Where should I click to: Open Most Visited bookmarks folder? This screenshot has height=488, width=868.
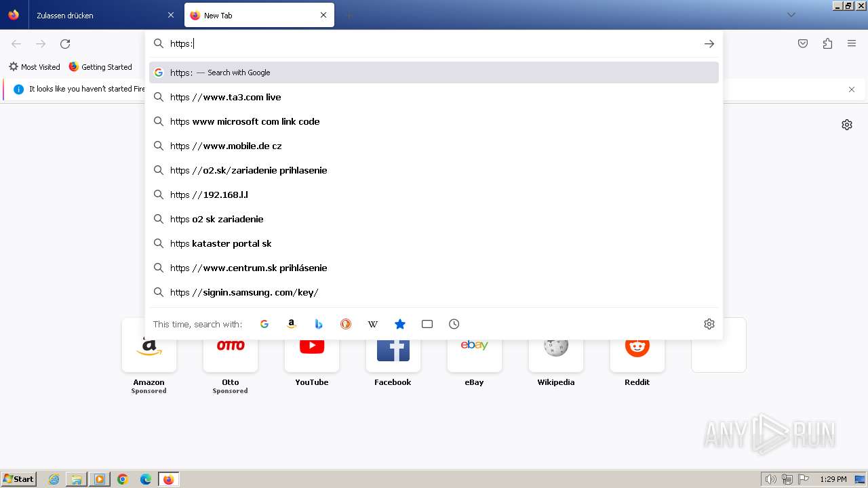34,67
